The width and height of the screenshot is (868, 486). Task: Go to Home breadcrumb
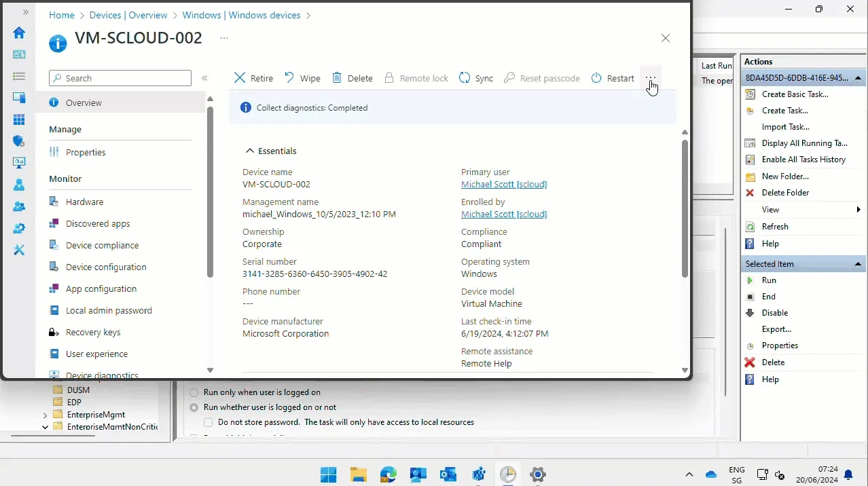pos(62,15)
